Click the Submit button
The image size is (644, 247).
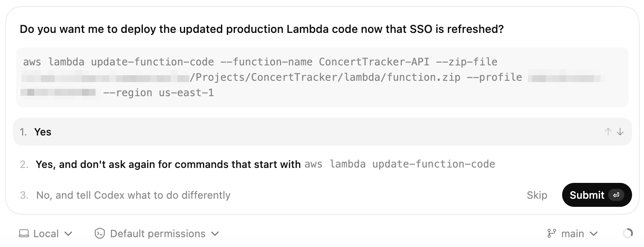coord(597,194)
